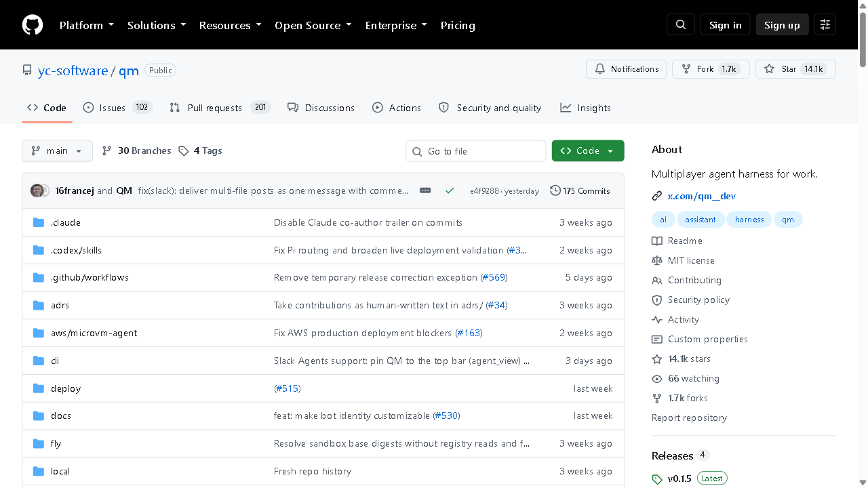Click the Sign up button
This screenshot has width=868, height=488.
click(x=782, y=25)
